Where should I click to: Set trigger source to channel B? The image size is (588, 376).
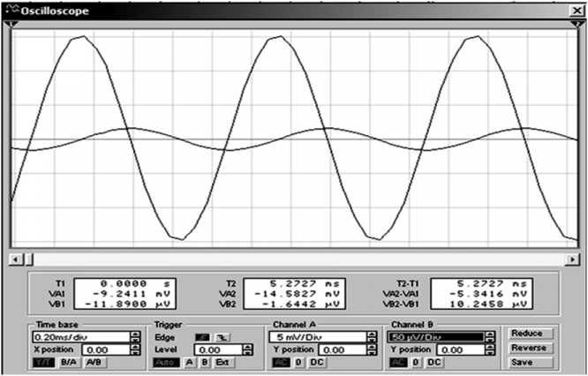[204, 363]
